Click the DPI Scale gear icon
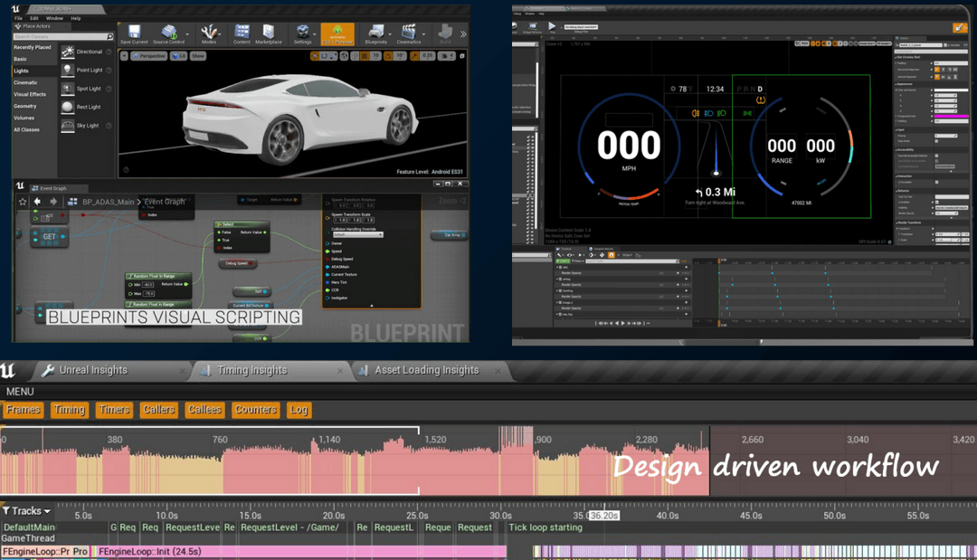 (x=890, y=242)
